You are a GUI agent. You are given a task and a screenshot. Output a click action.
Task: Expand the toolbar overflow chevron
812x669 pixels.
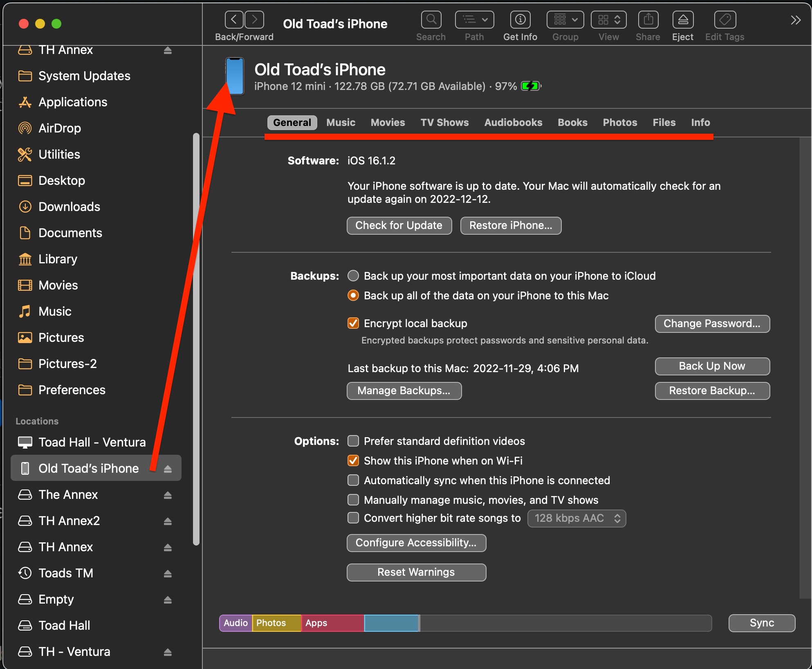coord(795,20)
